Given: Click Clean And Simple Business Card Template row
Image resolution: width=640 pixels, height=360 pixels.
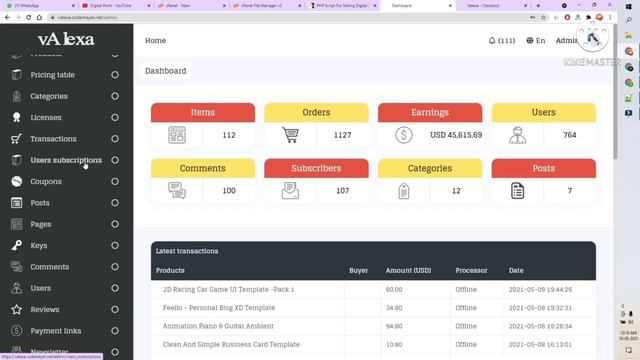Looking at the screenshot, I should (x=373, y=344).
